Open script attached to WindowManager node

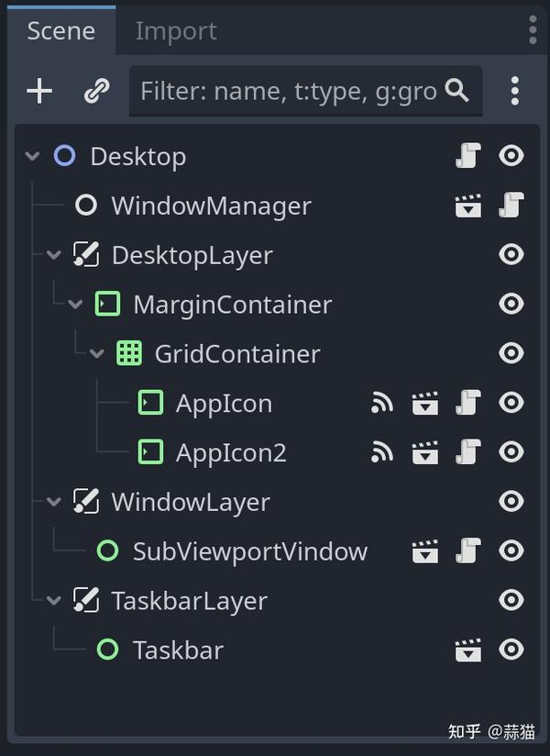point(511,206)
